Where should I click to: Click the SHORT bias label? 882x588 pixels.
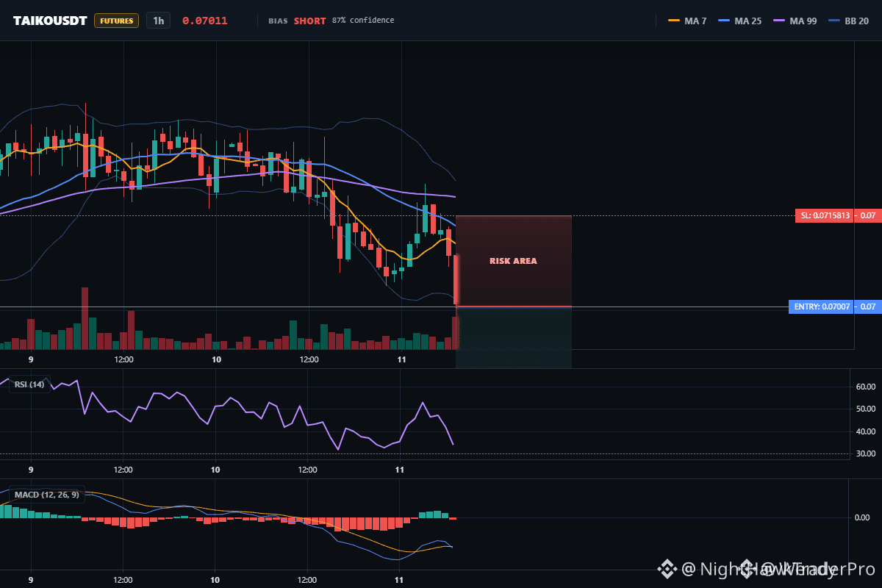pos(309,21)
